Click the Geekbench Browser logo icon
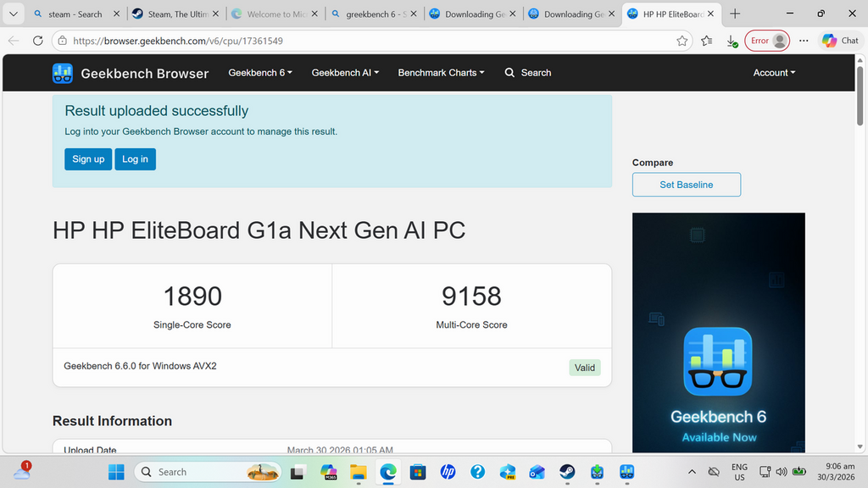Image resolution: width=868 pixels, height=488 pixels. pyautogui.click(x=63, y=74)
